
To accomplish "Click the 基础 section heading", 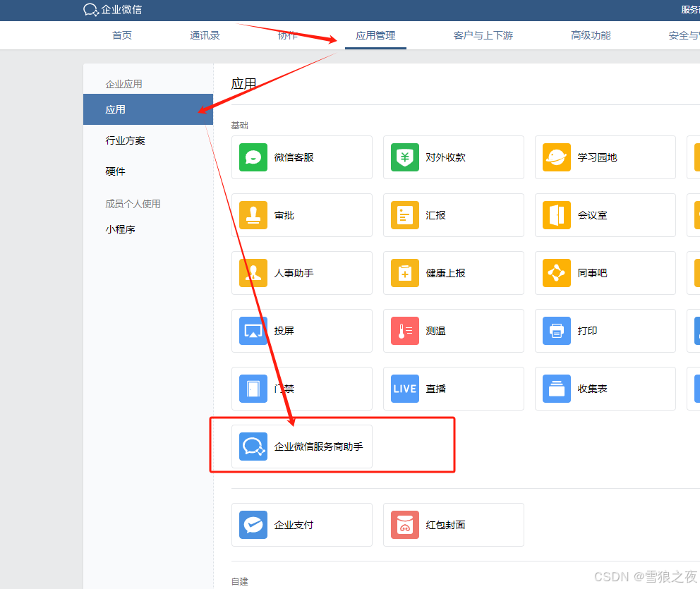I will coord(240,126).
